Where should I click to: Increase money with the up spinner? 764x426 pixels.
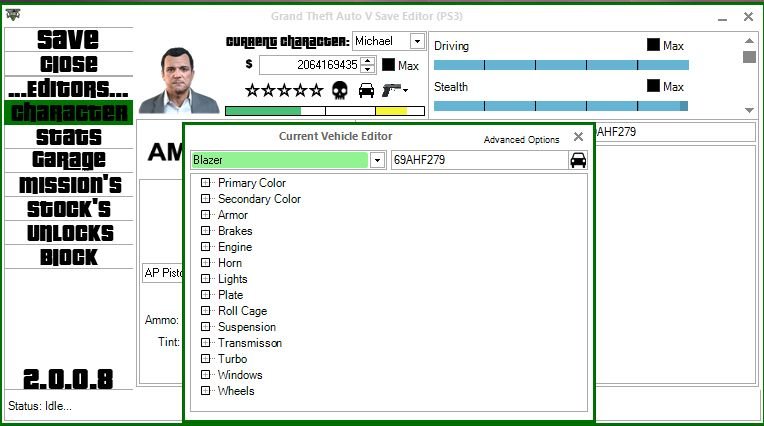pyautogui.click(x=369, y=60)
